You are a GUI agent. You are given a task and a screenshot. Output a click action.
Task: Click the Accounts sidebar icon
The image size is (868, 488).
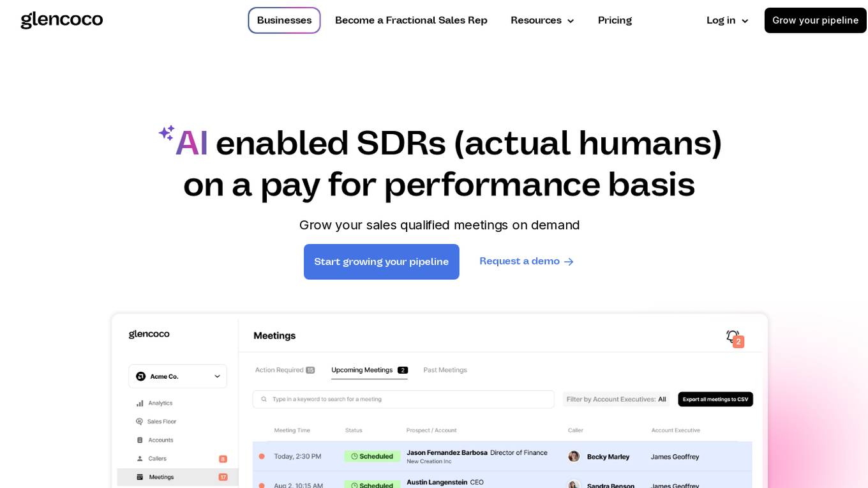pos(140,440)
